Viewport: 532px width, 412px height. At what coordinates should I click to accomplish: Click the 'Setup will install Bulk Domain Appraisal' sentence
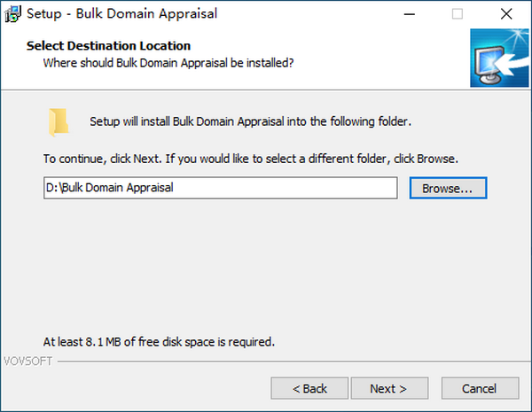pyautogui.click(x=251, y=121)
